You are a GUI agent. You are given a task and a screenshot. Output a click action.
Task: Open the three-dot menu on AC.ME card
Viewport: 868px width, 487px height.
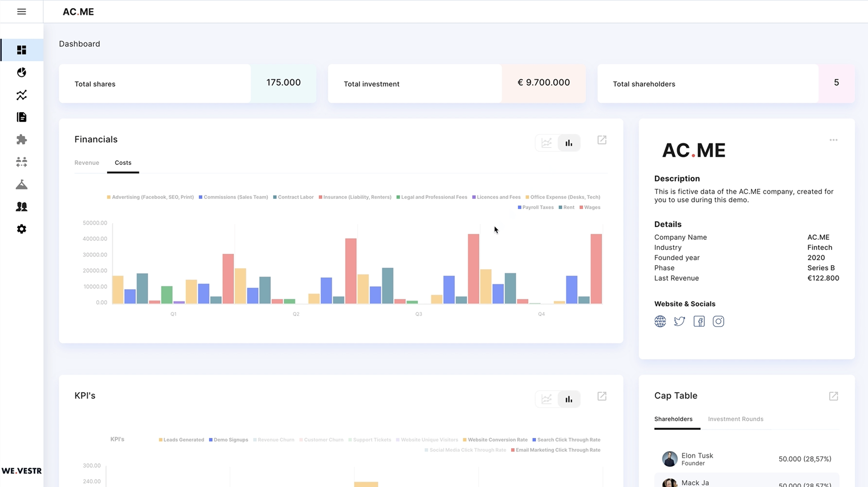(833, 140)
